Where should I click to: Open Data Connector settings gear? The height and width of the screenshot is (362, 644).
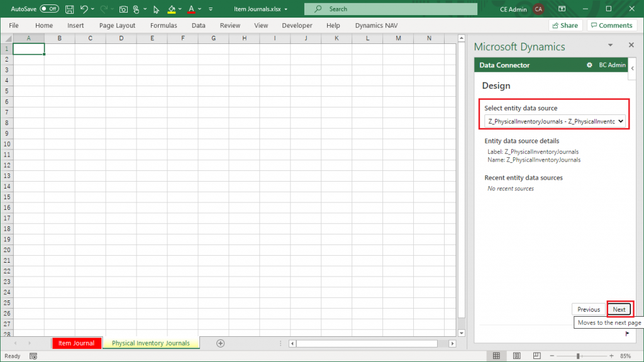tap(589, 65)
